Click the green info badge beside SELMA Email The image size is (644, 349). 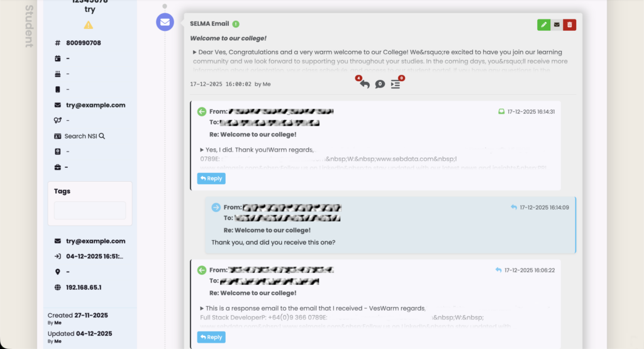[236, 24]
